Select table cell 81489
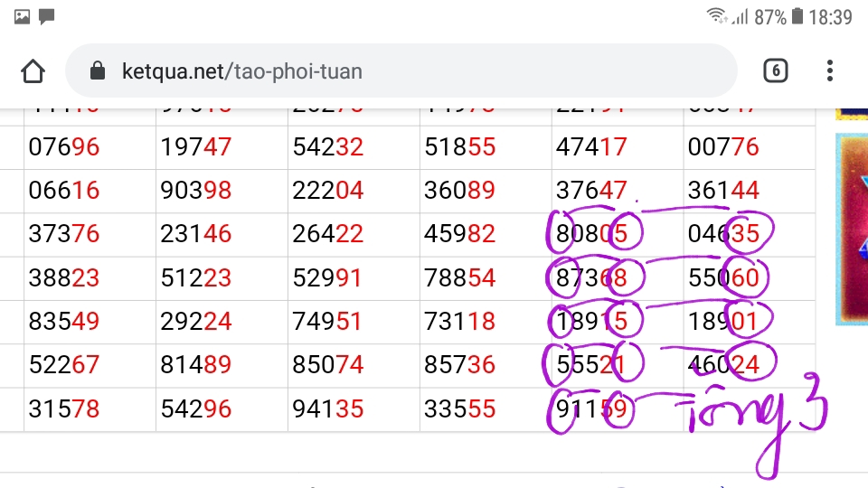Screen dimensions: 868x488 click(222, 366)
